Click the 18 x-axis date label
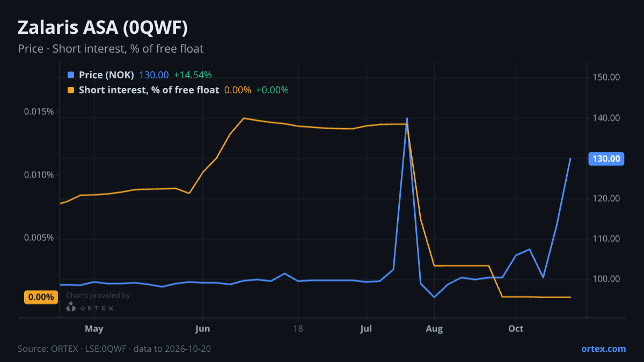 pos(298,328)
